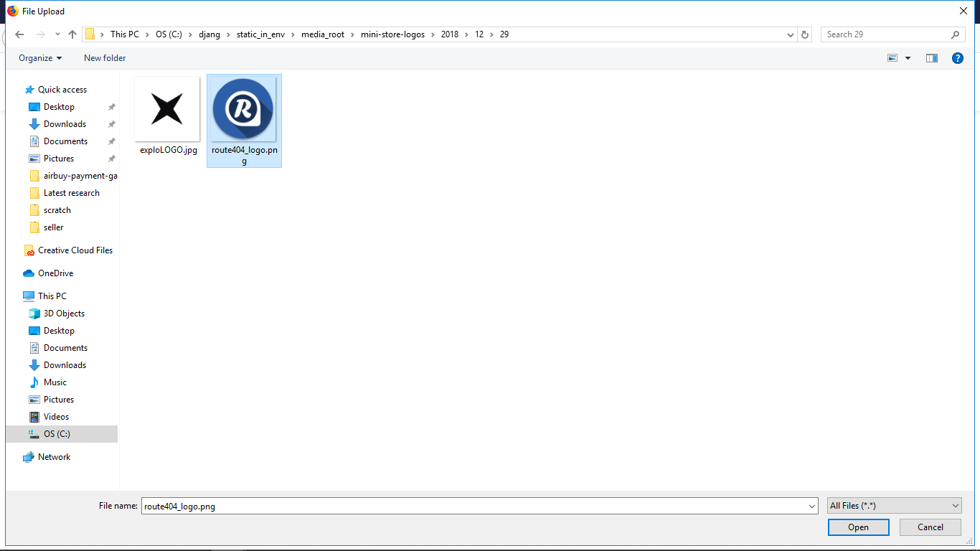Refresh the current folder view
Image resolution: width=980 pixels, height=551 pixels.
[805, 34]
